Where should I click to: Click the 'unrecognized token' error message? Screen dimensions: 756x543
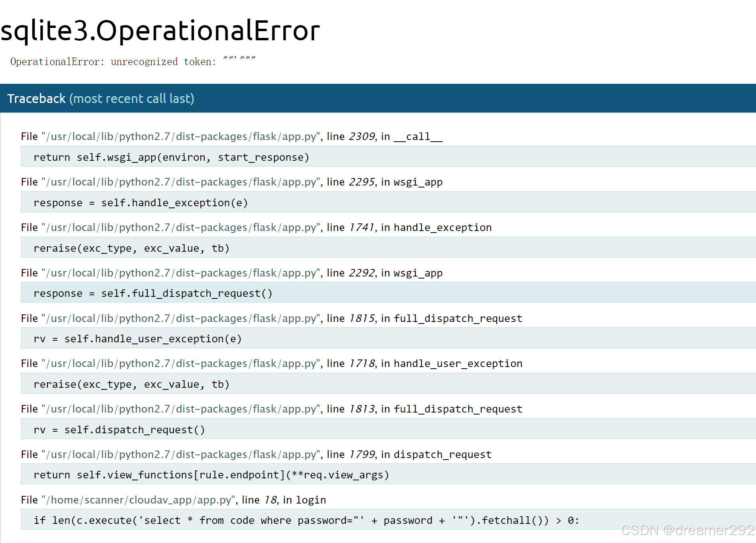(132, 61)
